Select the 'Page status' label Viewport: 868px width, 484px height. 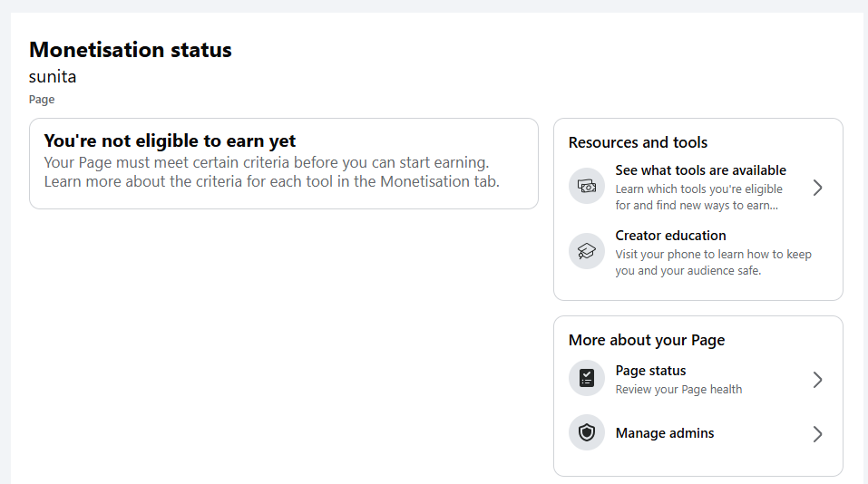[x=650, y=371]
